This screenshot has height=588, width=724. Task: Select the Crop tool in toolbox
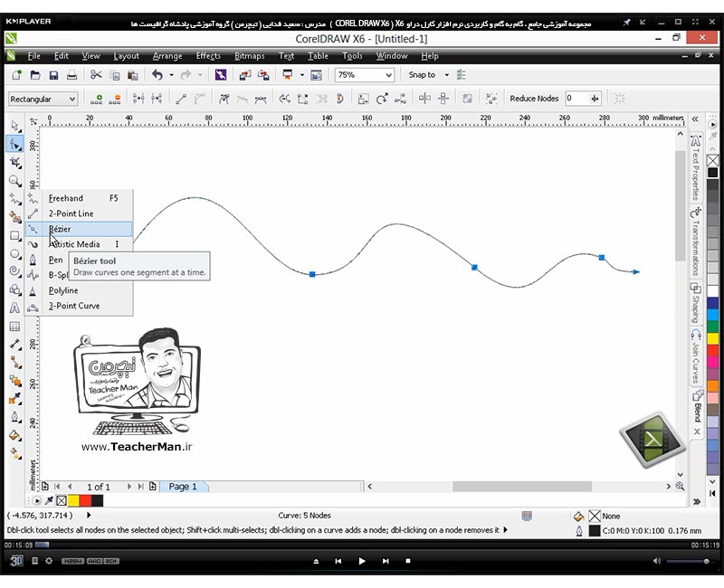coord(14,163)
